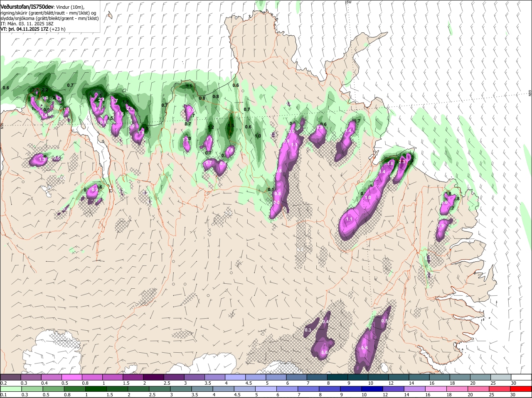Pick the very dark purple 2 snow swatch
This screenshot has height=398, width=532.
click(153, 377)
